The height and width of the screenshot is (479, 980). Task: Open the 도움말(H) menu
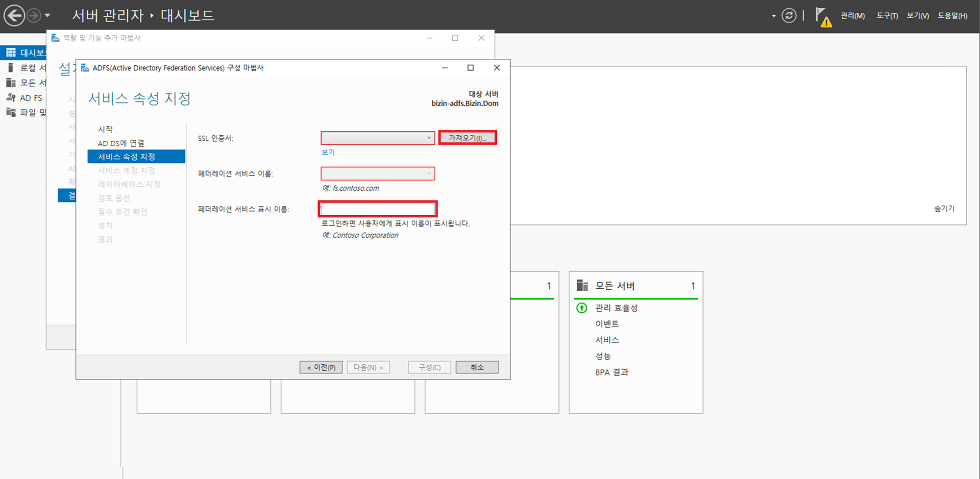[x=953, y=16]
